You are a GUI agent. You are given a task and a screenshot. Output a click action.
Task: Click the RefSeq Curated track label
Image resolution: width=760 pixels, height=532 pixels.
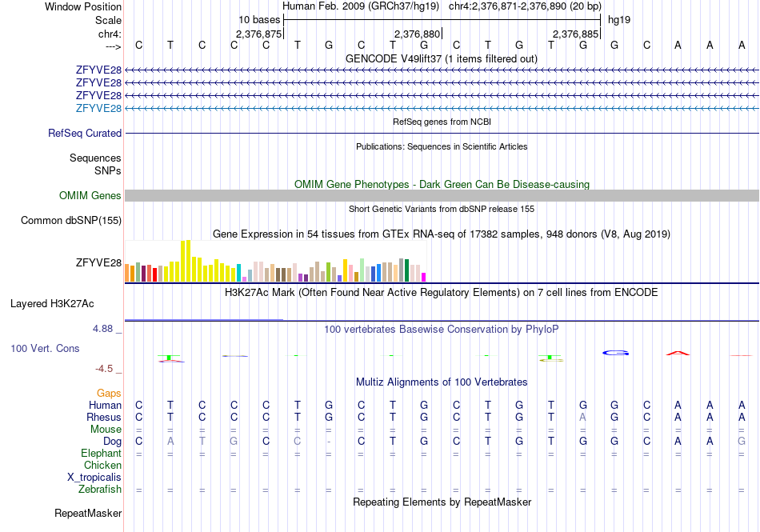point(85,134)
